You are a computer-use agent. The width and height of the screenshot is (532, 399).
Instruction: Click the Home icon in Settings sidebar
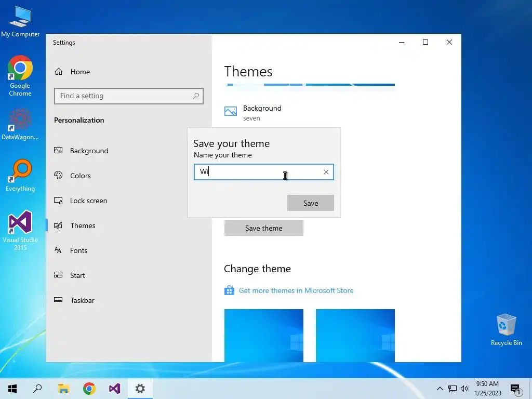pyautogui.click(x=59, y=72)
